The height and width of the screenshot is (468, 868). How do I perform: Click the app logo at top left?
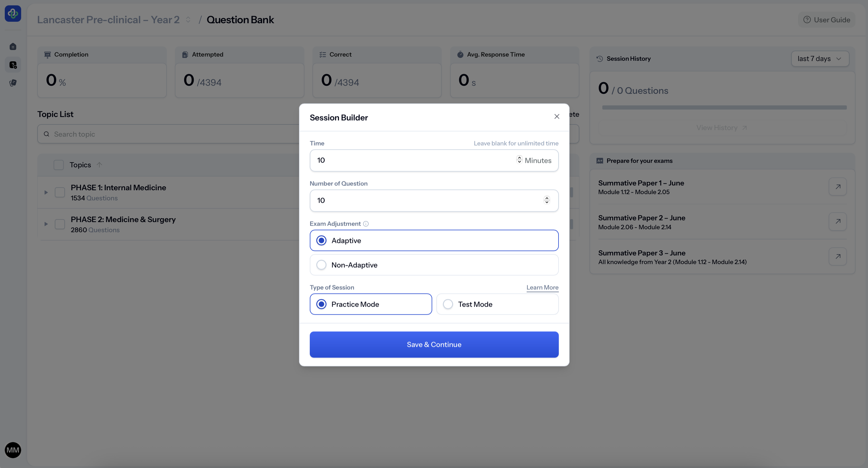coord(13,13)
